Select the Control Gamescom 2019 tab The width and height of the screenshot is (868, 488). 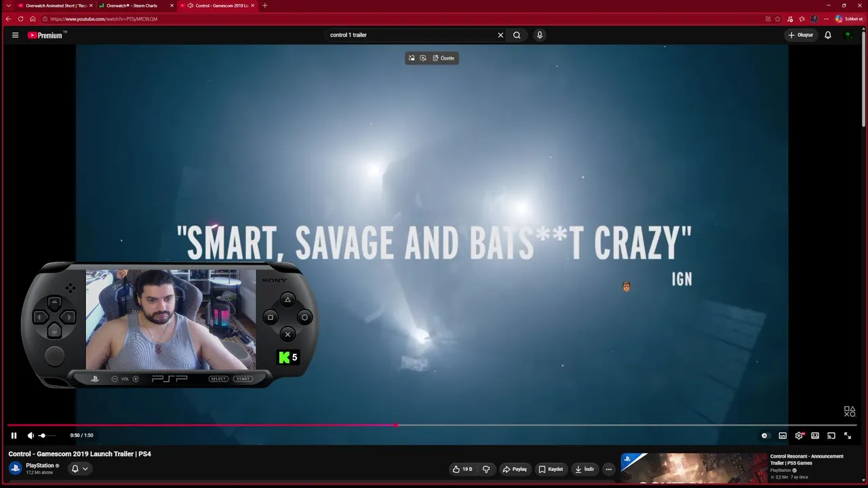click(x=216, y=5)
